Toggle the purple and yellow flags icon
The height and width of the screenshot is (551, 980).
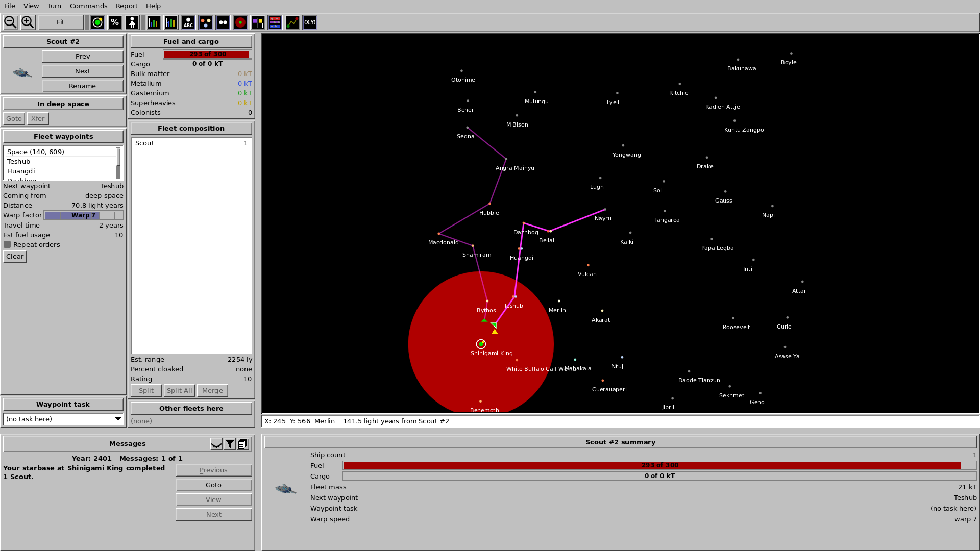click(258, 22)
